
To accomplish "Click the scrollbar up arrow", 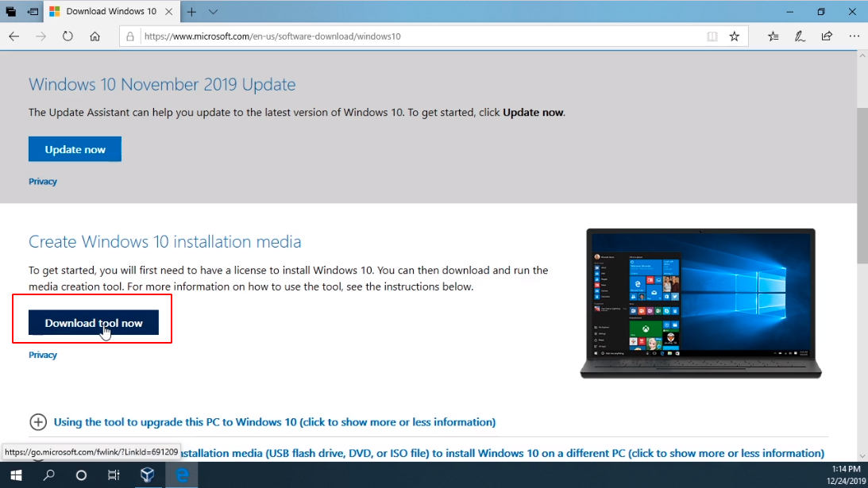I will [862, 56].
